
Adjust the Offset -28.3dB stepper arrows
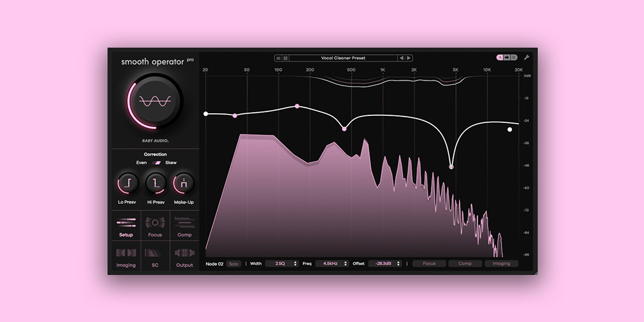(399, 263)
